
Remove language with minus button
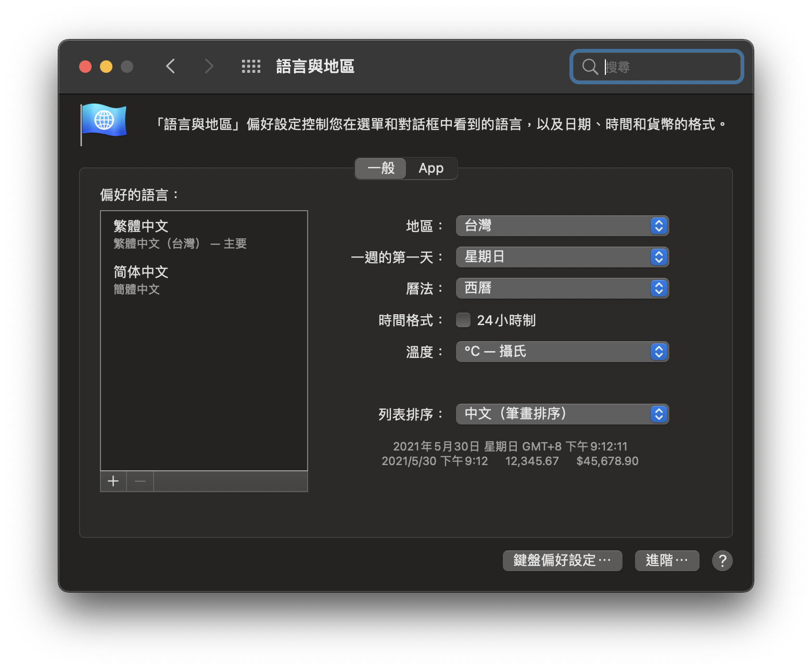[140, 481]
